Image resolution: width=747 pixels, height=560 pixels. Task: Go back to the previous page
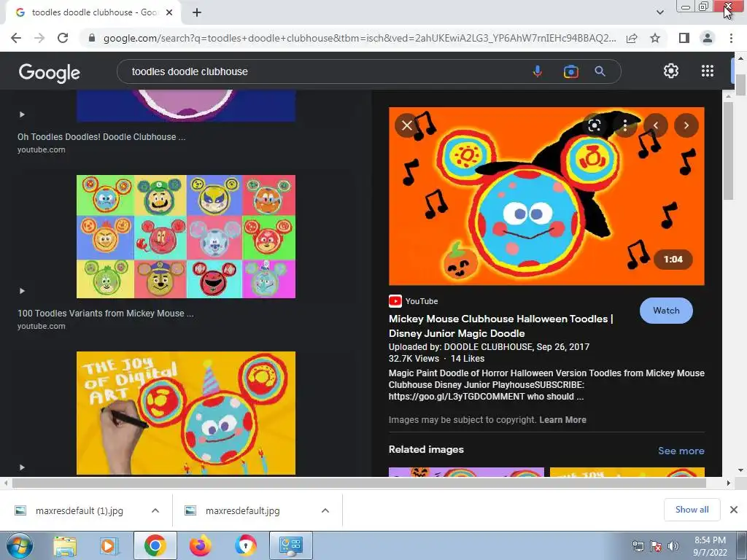16,38
